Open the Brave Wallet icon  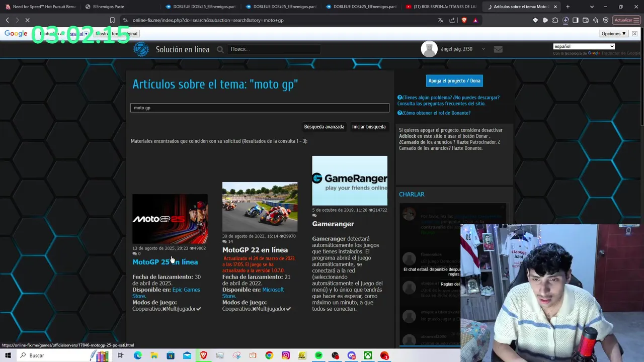[x=586, y=20]
